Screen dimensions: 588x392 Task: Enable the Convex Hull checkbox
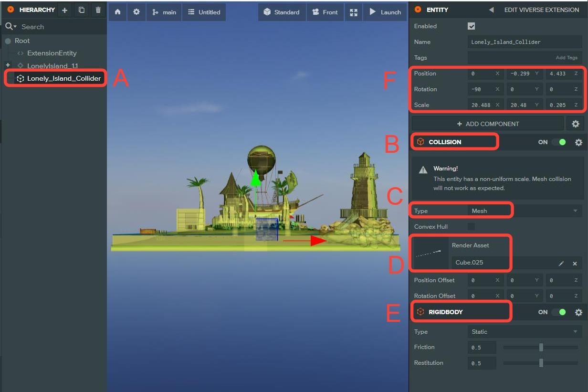(472, 227)
